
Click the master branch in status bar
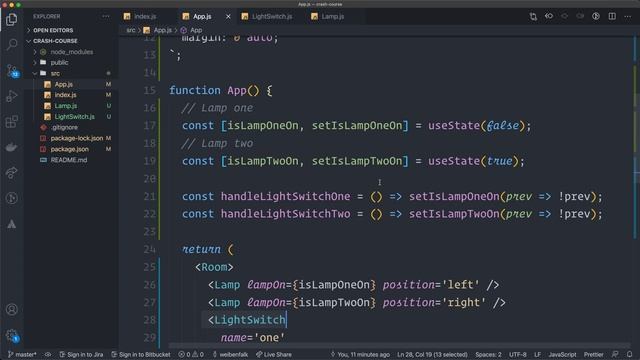tap(22, 354)
